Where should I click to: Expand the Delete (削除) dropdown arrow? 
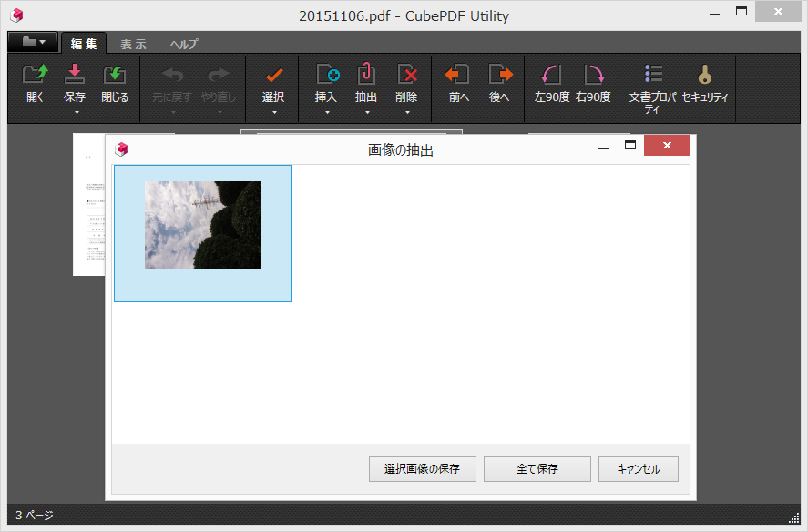tap(407, 112)
